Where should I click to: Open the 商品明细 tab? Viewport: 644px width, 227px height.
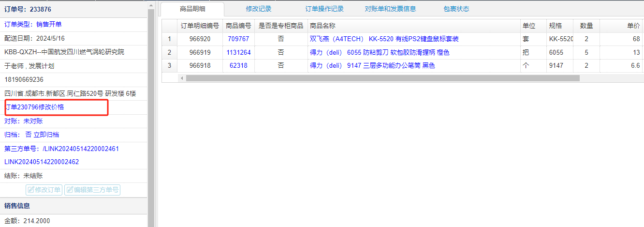coord(192,9)
